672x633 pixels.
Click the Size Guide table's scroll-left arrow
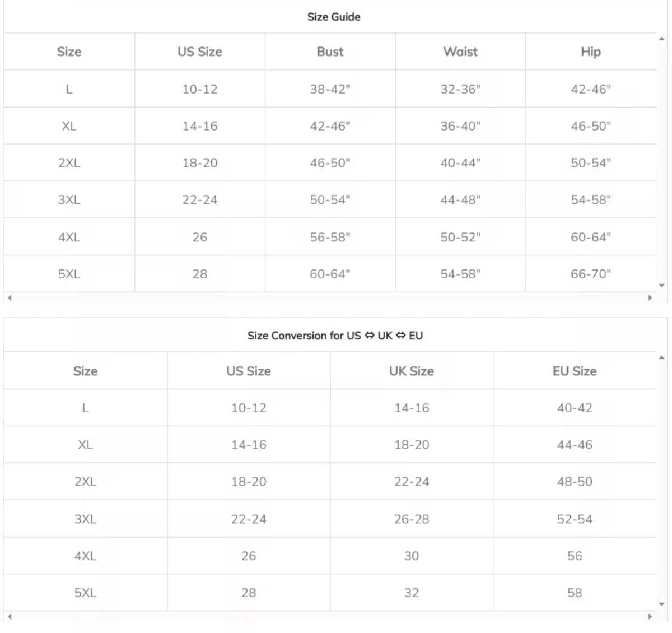click(x=10, y=297)
